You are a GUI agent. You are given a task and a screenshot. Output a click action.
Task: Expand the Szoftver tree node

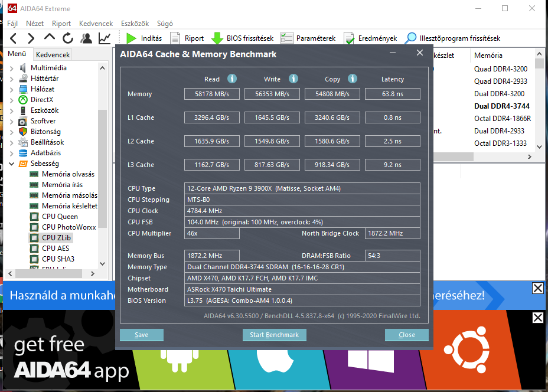tap(12, 121)
